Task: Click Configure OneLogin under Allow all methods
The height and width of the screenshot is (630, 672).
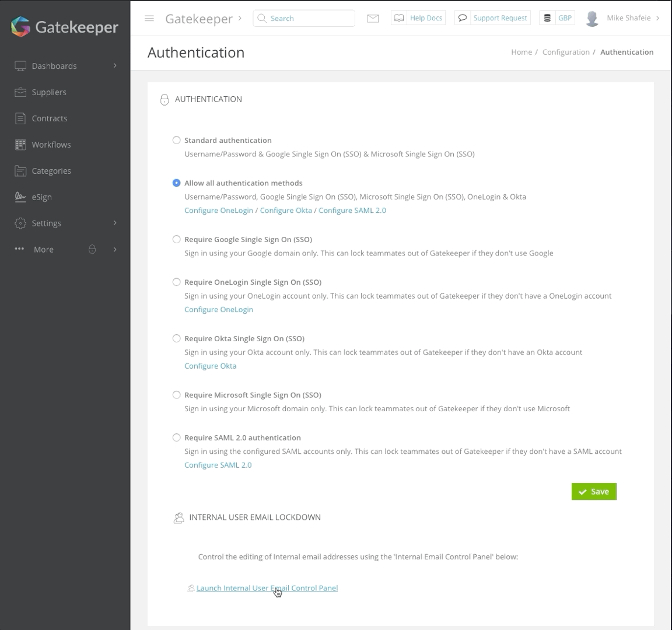Action: pos(219,211)
